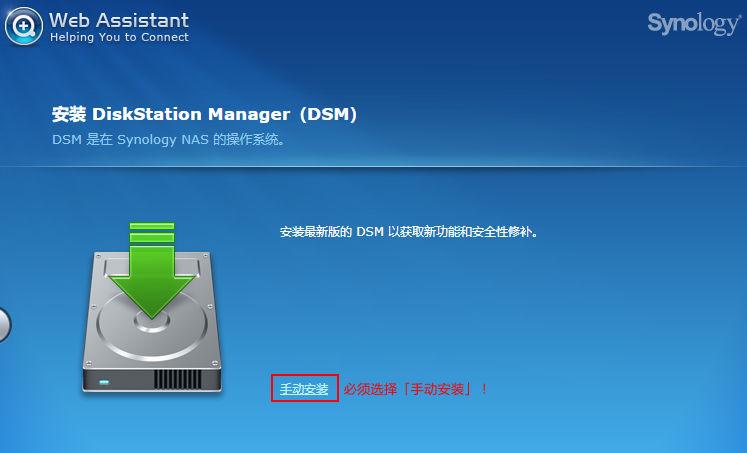This screenshot has width=747, height=453.
Task: Click the Web Assistant magnifier logo icon
Action: [23, 26]
